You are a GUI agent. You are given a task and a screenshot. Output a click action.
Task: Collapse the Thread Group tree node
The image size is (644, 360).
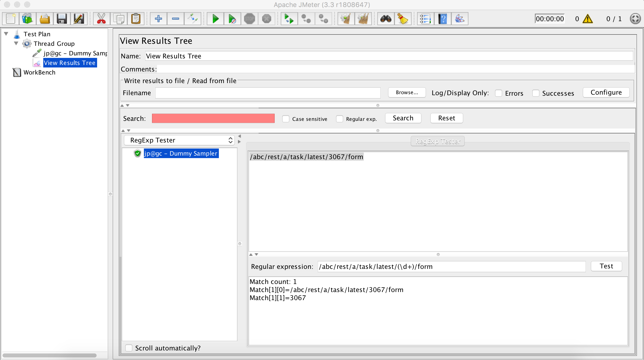(16, 44)
